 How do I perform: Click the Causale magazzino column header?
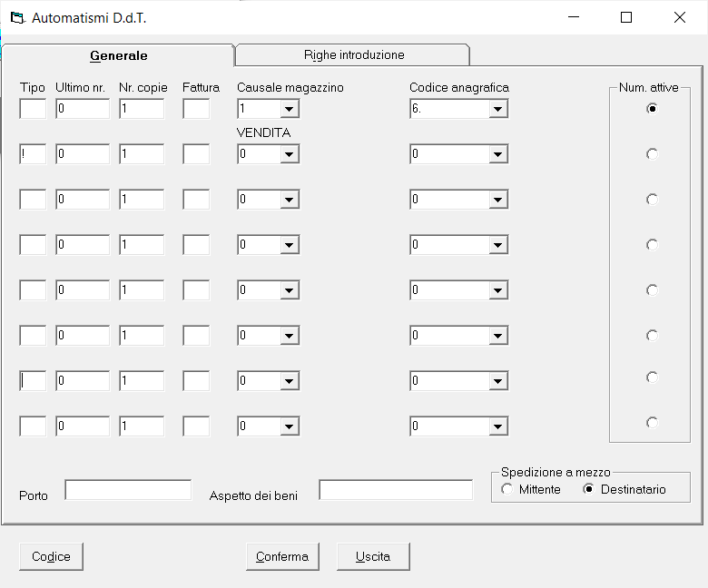click(290, 87)
